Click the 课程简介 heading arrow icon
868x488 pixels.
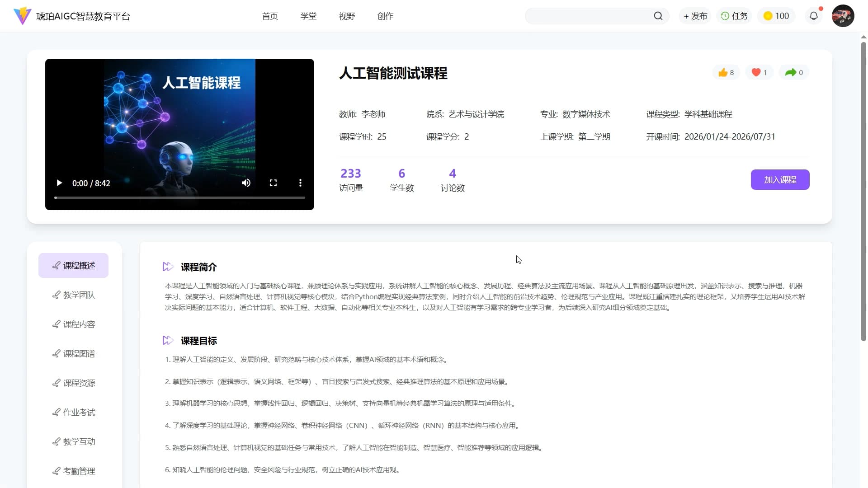tap(168, 267)
